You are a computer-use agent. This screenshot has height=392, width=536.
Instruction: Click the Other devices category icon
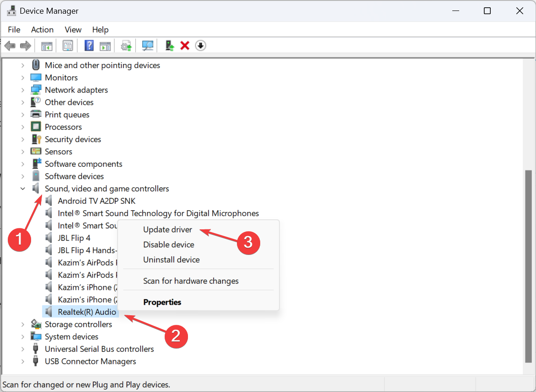pos(36,102)
